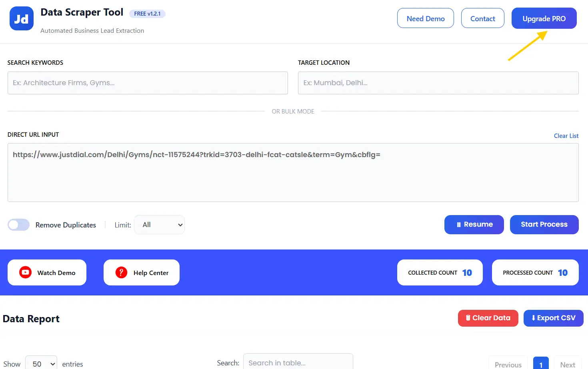Click the Collected Count card
The image size is (588, 369).
pos(440,273)
